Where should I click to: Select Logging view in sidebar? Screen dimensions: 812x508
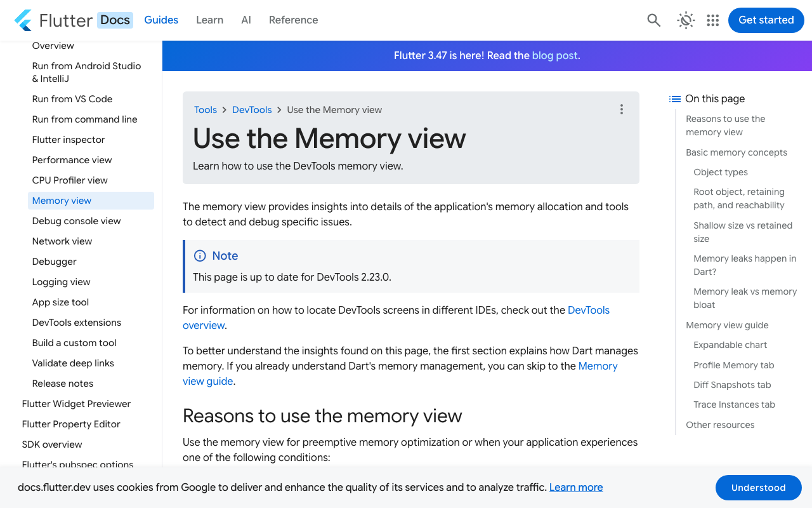pyautogui.click(x=62, y=282)
